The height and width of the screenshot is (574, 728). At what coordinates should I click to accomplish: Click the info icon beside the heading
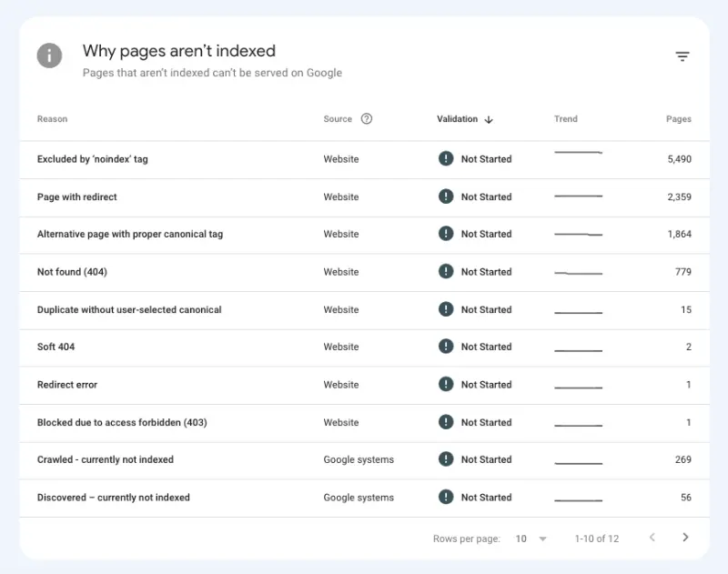50,55
